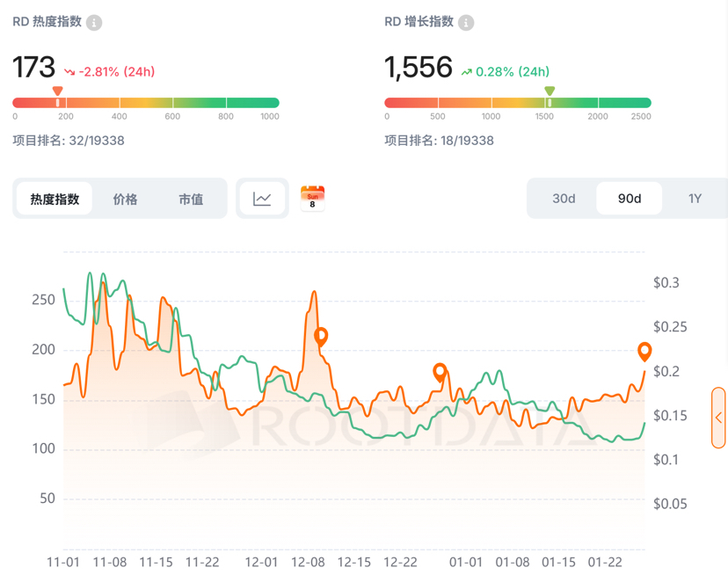The height and width of the screenshot is (575, 728).
Task: Select the orange pin marker near 12-08
Action: pyautogui.click(x=322, y=336)
